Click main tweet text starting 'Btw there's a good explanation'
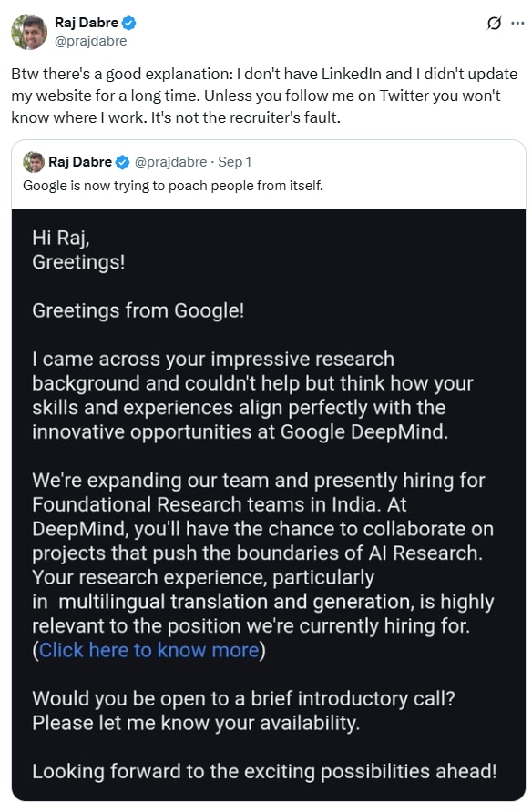 tap(264, 96)
